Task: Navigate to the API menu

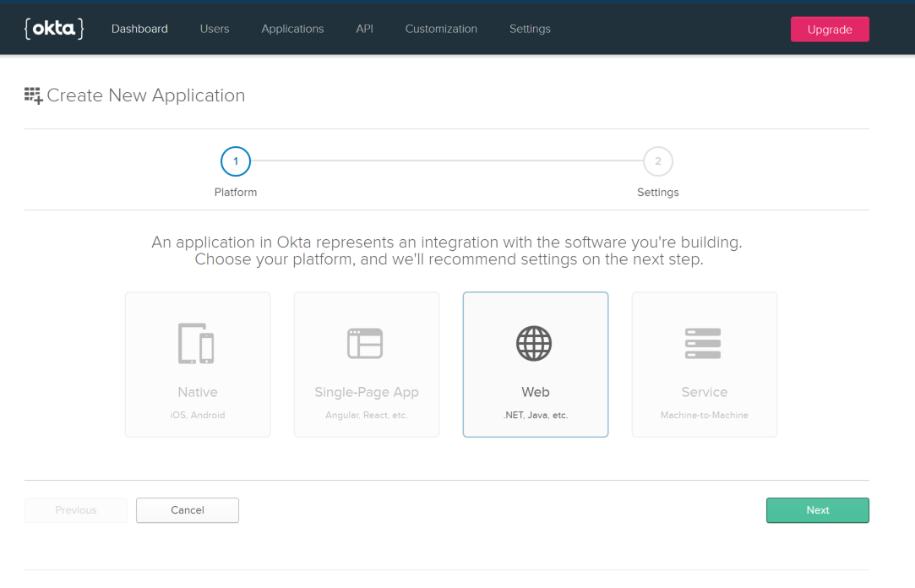Action: pos(364,29)
